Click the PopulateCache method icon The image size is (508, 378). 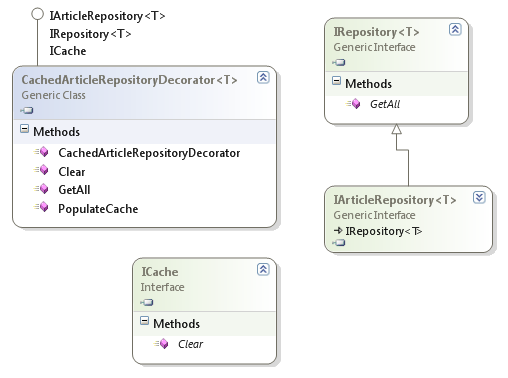(41, 207)
